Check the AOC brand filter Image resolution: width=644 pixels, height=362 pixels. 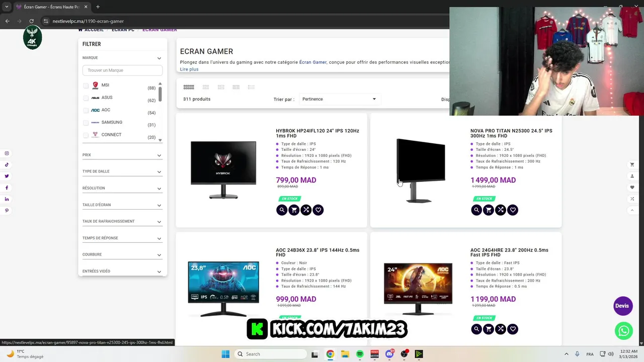86,110
